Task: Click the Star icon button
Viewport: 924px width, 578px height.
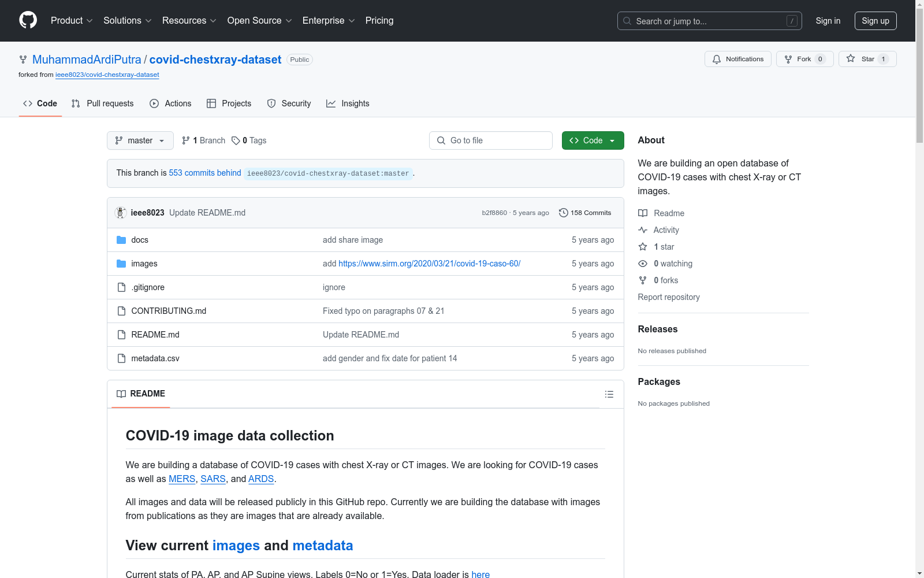Action: point(851,58)
